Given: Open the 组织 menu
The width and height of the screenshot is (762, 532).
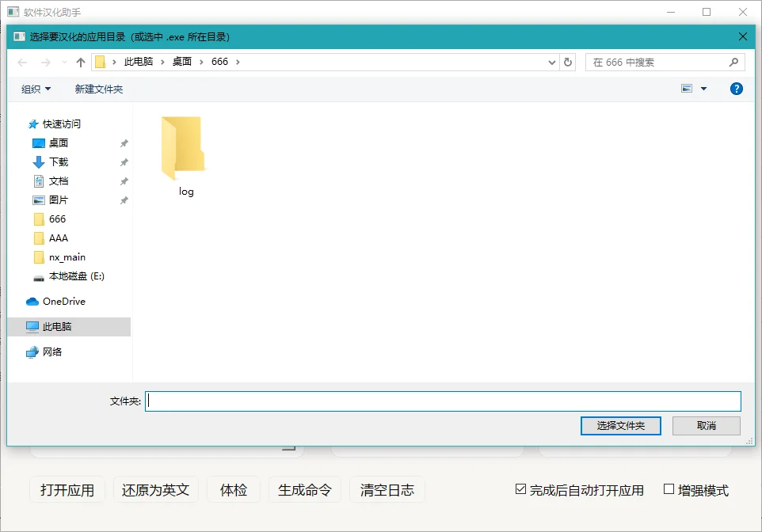Looking at the screenshot, I should [x=36, y=89].
